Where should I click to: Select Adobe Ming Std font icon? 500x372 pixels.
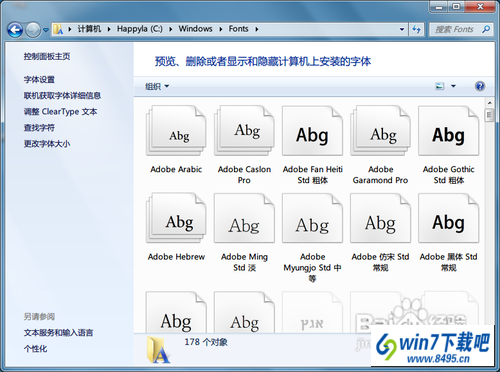[x=244, y=218]
